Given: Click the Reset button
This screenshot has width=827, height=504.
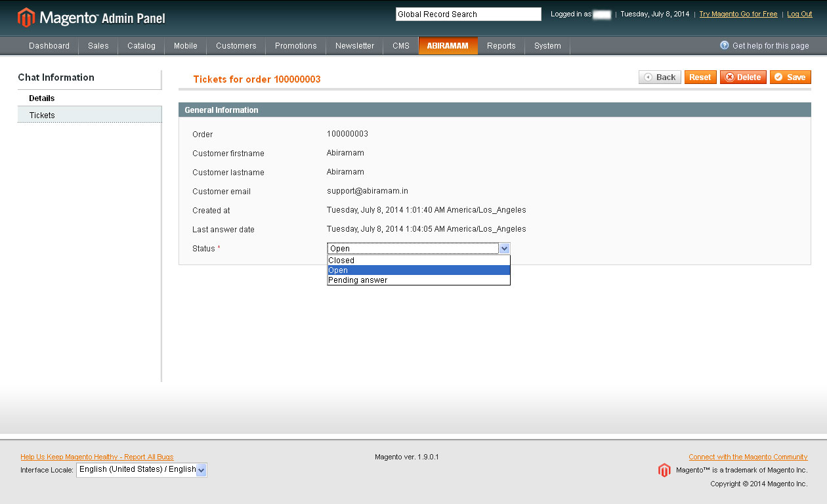Looking at the screenshot, I should pos(700,77).
